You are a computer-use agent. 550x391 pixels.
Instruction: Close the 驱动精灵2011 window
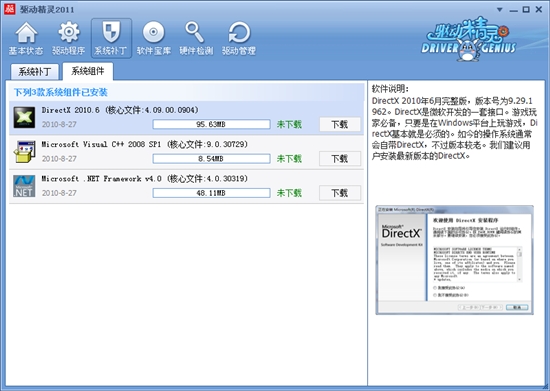coord(539,10)
